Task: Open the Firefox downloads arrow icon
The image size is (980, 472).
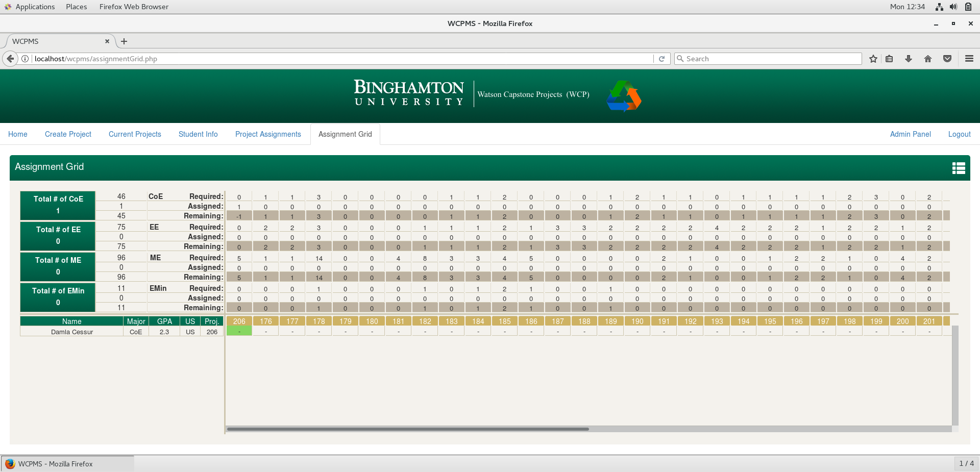Action: coord(909,59)
